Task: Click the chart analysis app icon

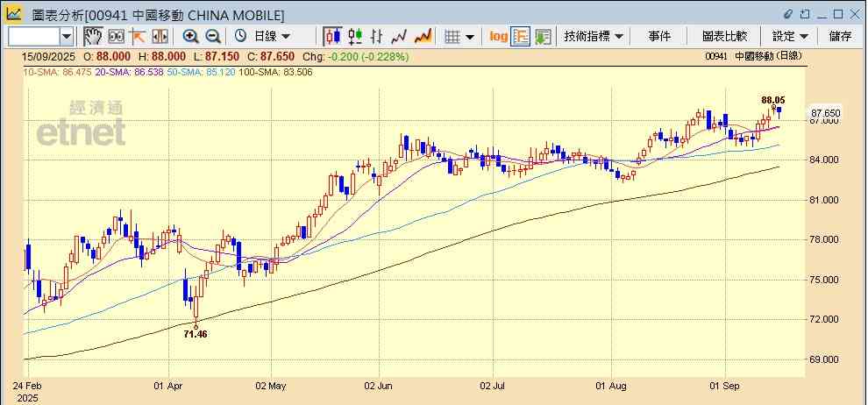Action: (x=13, y=13)
